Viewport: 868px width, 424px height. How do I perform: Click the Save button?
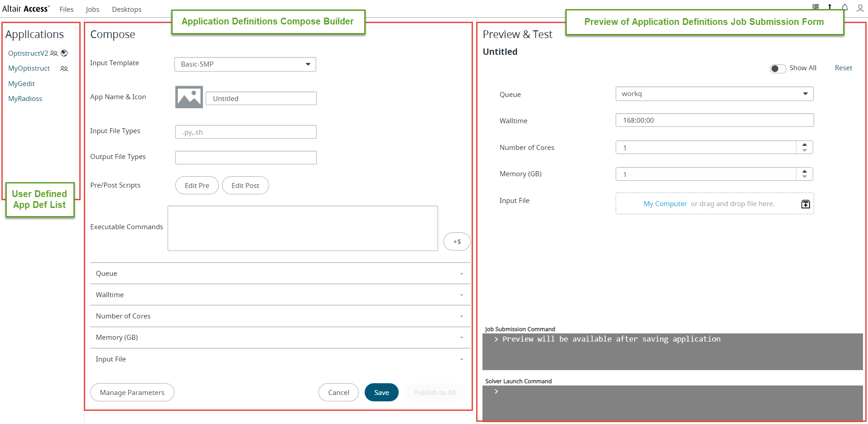coord(381,392)
